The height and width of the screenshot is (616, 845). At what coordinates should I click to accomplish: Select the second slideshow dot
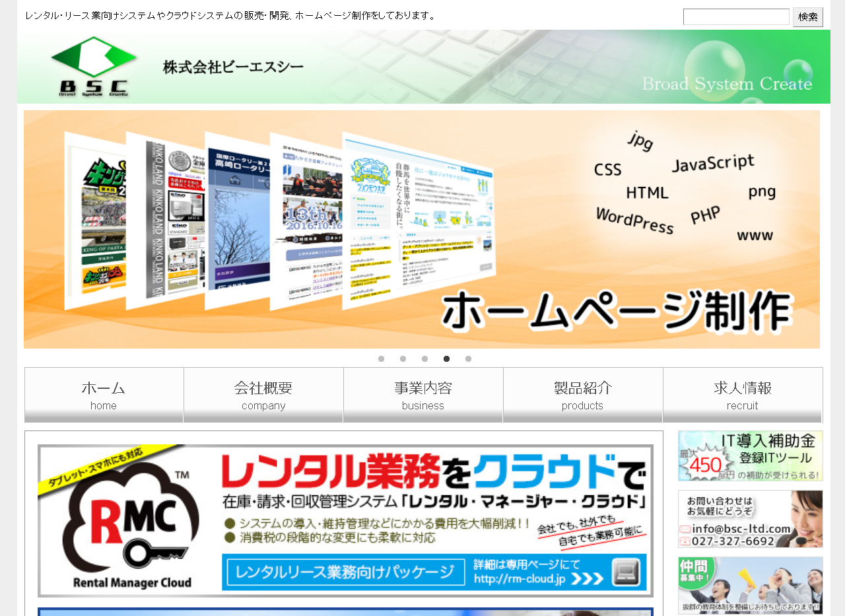point(403,359)
